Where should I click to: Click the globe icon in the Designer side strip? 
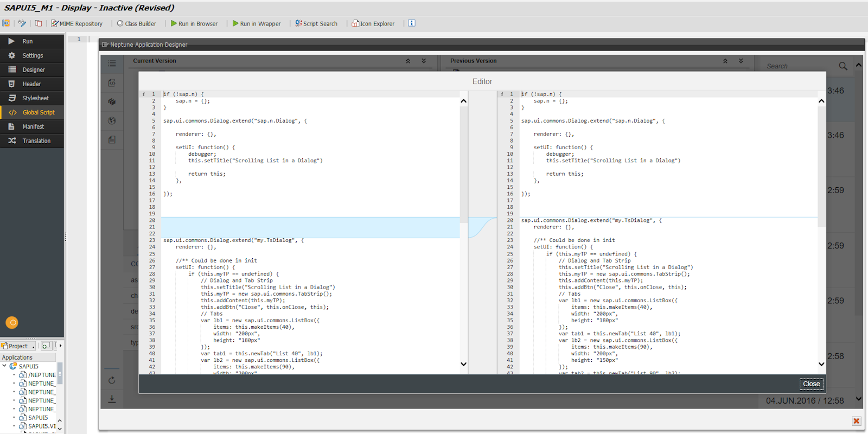coord(112,120)
